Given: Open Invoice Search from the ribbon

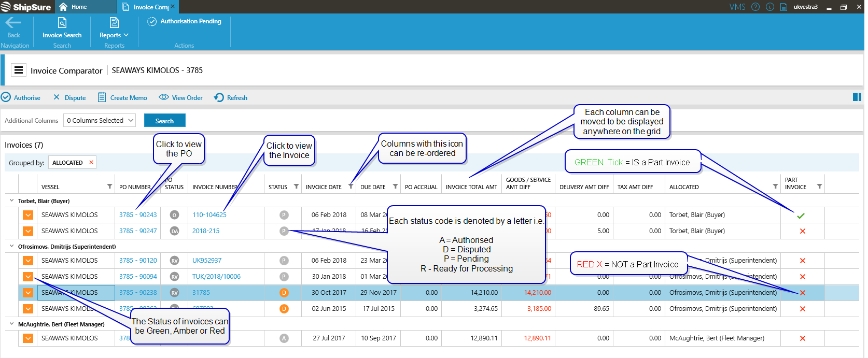Looking at the screenshot, I should 62,28.
